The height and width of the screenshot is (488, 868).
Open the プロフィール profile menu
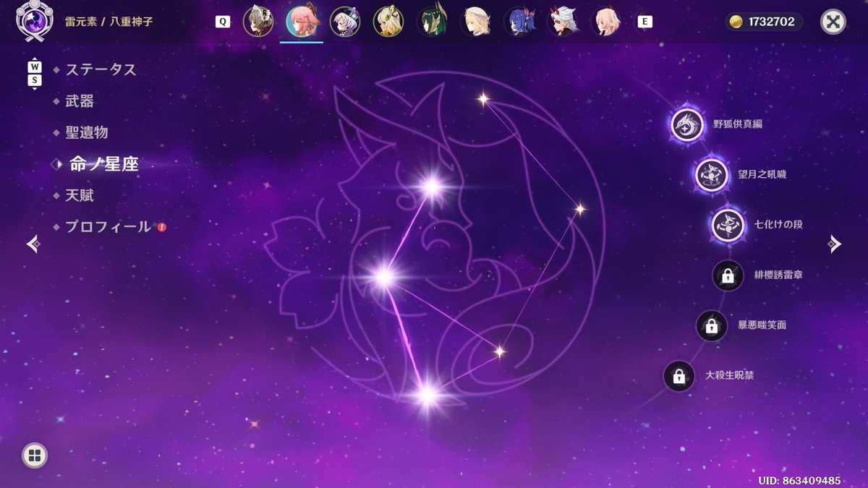point(109,226)
